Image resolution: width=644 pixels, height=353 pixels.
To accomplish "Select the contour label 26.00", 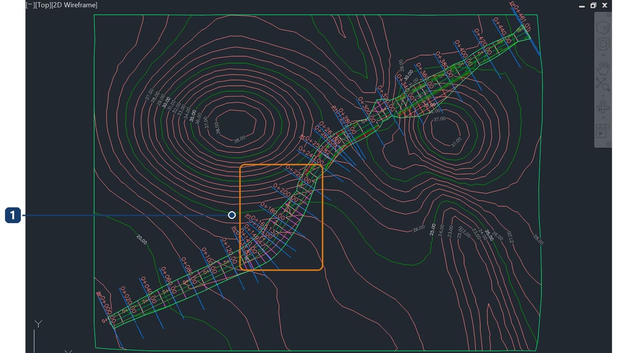I will (x=419, y=228).
